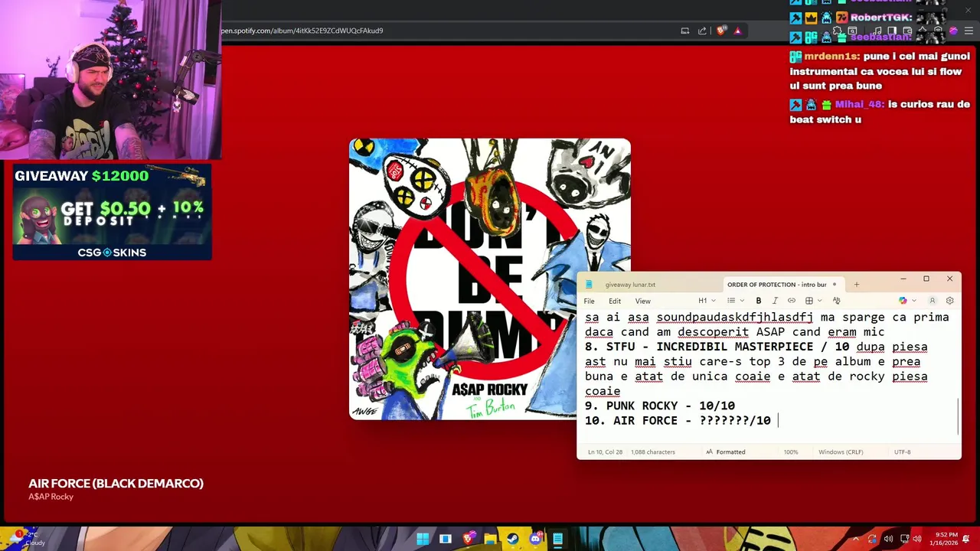This screenshot has width=980, height=551.
Task: Open the Edit menu in Notepad
Action: tap(615, 301)
